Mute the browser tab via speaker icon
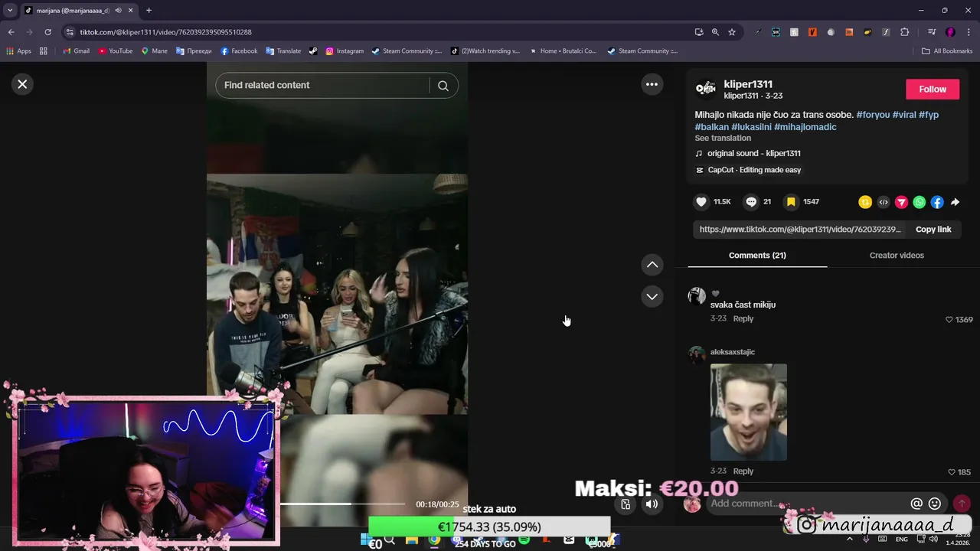Image resolution: width=980 pixels, height=551 pixels. point(118,11)
